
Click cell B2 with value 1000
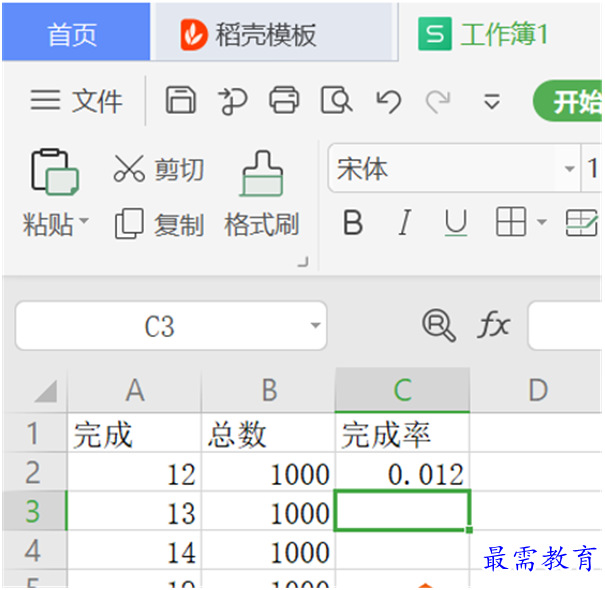(269, 472)
